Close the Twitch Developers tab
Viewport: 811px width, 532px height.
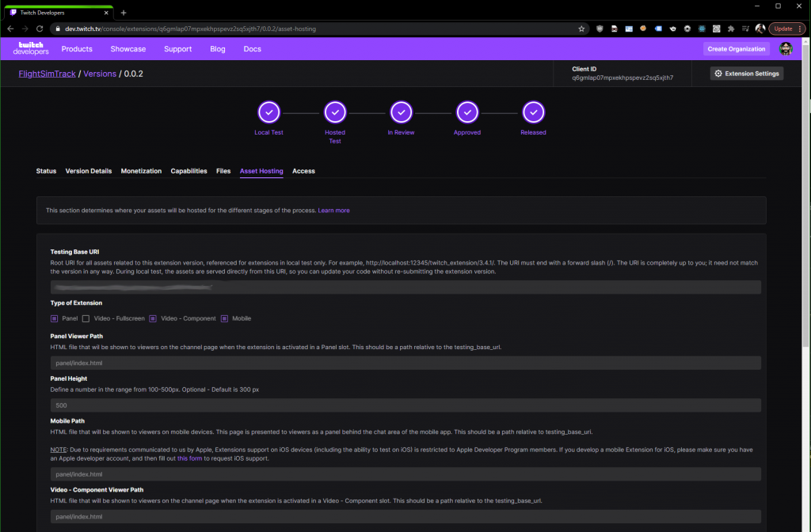point(106,13)
